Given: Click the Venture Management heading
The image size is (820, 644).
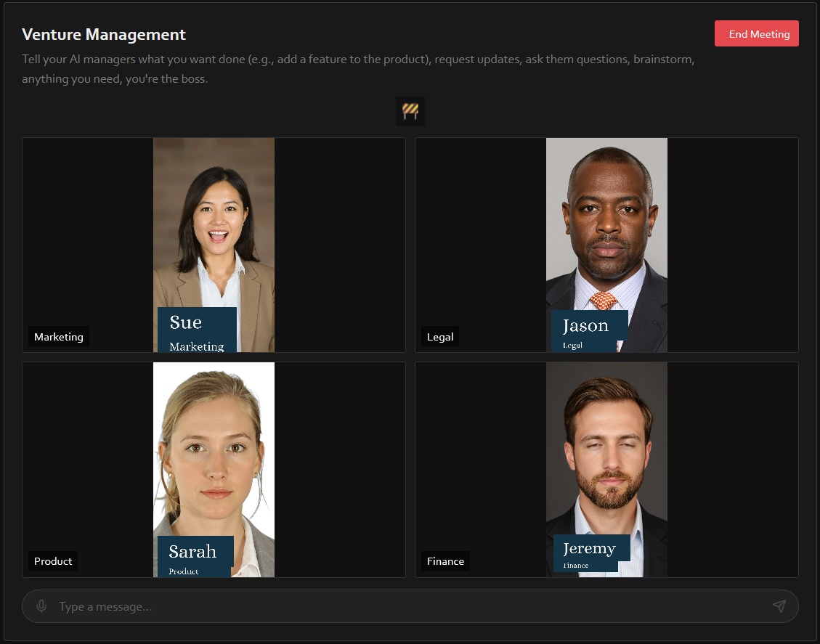Looking at the screenshot, I should coord(104,34).
